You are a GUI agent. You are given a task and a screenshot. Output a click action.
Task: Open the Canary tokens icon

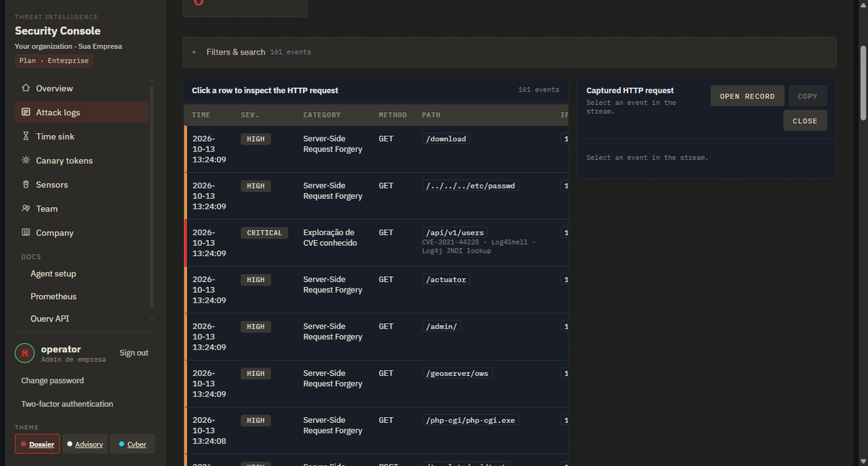pos(26,160)
